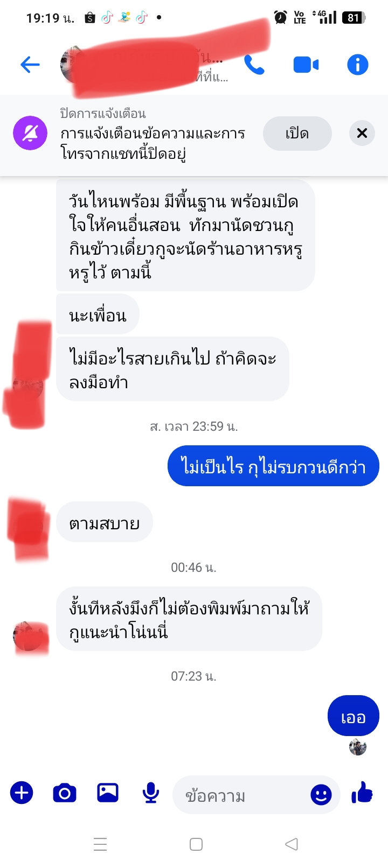This screenshot has height=868, width=388.
Task: Tap the ตามสบาย message bubble
Action: click(x=105, y=522)
